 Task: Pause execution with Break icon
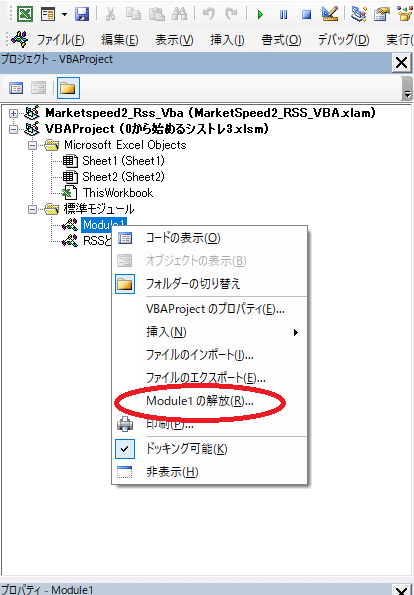(x=283, y=14)
